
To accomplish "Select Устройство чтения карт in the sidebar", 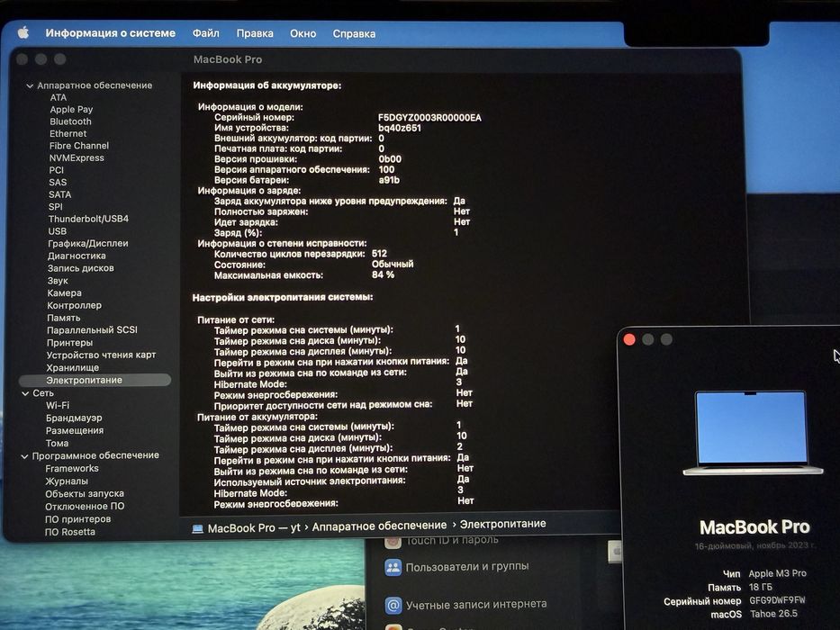I will 101,355.
